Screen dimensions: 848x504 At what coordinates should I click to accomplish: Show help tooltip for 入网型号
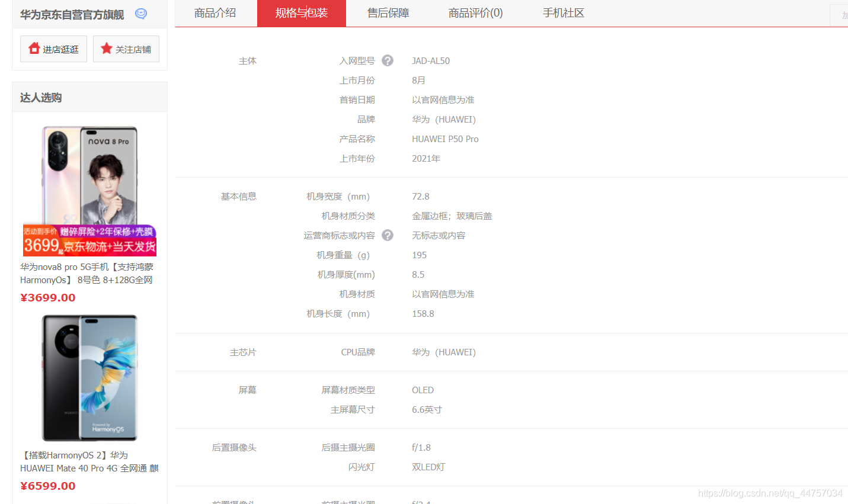click(388, 60)
